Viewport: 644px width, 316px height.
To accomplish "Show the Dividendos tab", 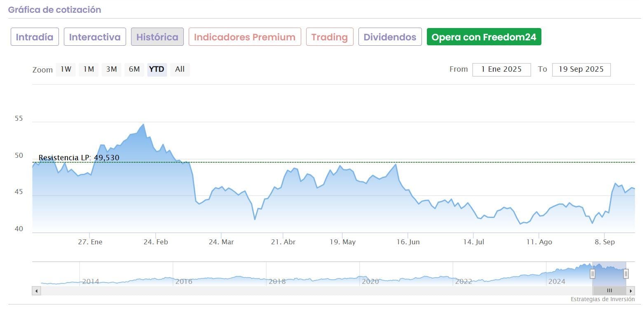I will [390, 37].
